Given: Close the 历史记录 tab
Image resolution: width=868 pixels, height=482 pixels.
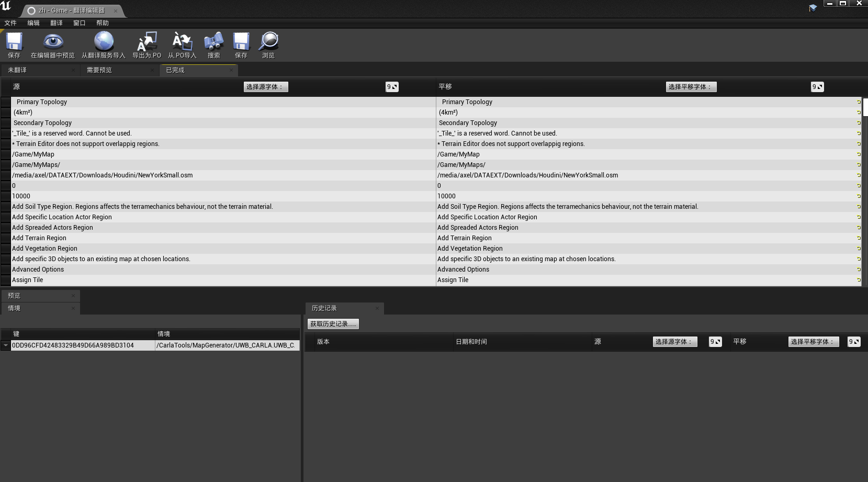Looking at the screenshot, I should tap(377, 308).
